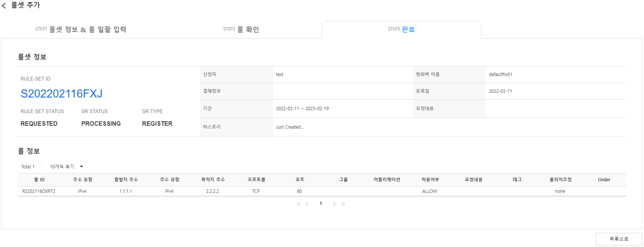Go to next page of rule list
Viewport: 644px width, 247px height.
point(334,204)
